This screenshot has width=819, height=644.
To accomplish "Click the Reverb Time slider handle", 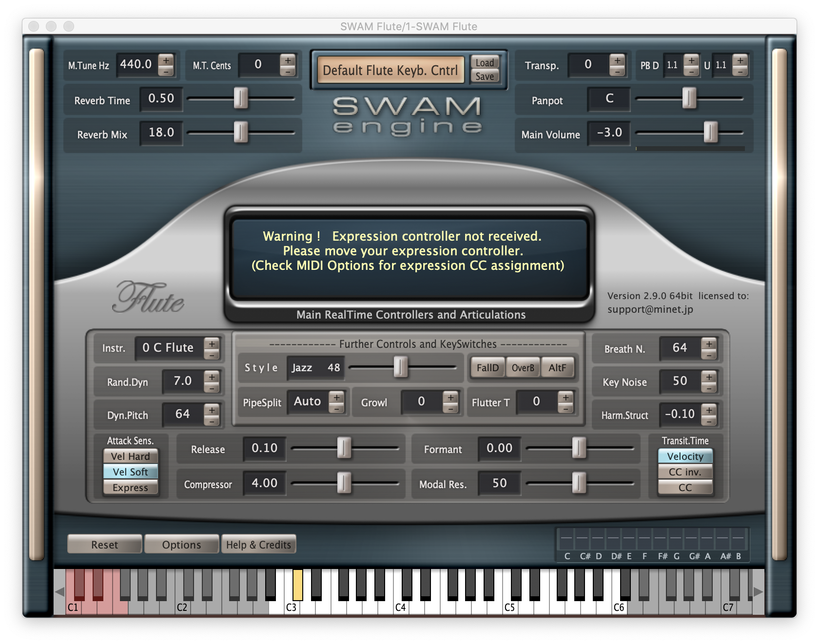I will (240, 98).
